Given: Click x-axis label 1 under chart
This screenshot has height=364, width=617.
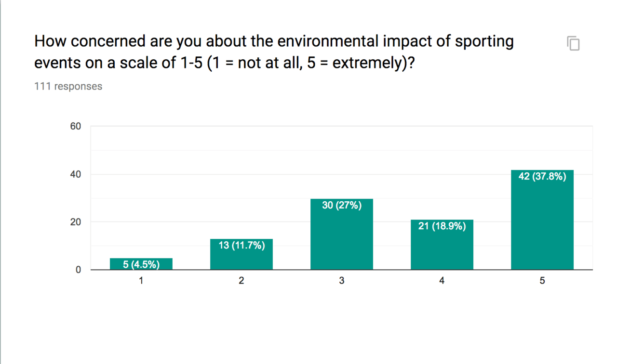Looking at the screenshot, I should tap(141, 281).
